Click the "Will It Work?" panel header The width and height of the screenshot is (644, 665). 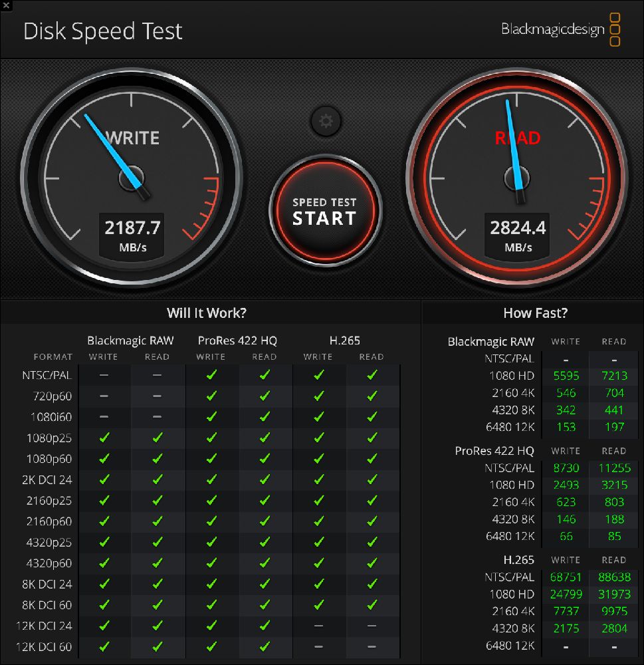click(x=206, y=313)
